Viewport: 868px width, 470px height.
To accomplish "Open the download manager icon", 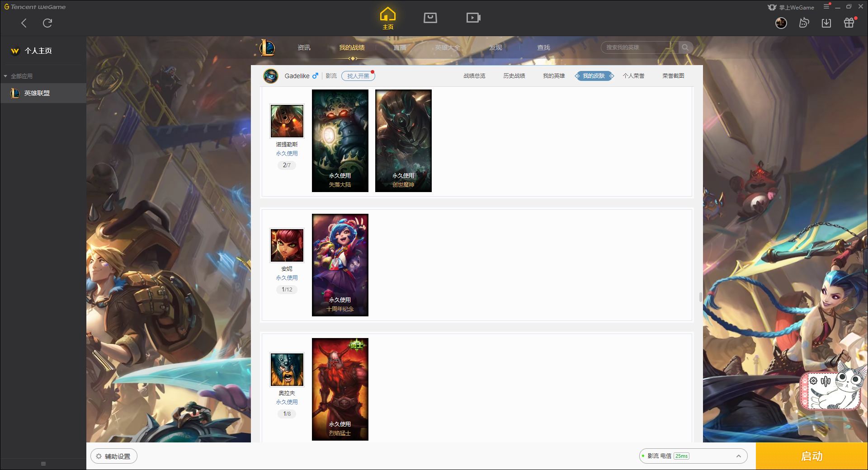I will (826, 23).
